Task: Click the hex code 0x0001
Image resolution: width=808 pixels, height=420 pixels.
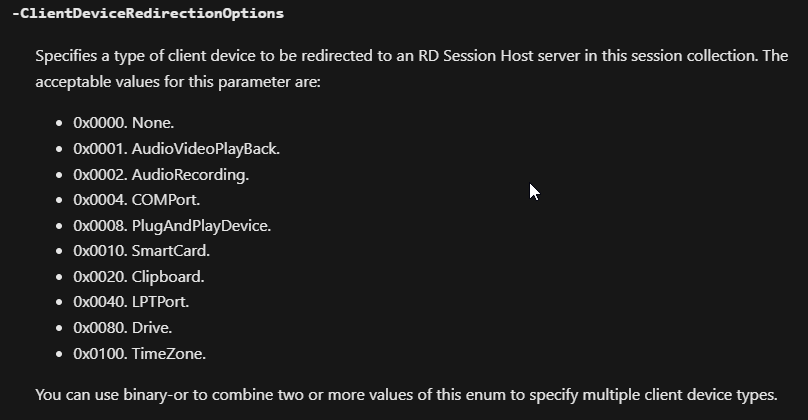Action: pyautogui.click(x=100, y=149)
